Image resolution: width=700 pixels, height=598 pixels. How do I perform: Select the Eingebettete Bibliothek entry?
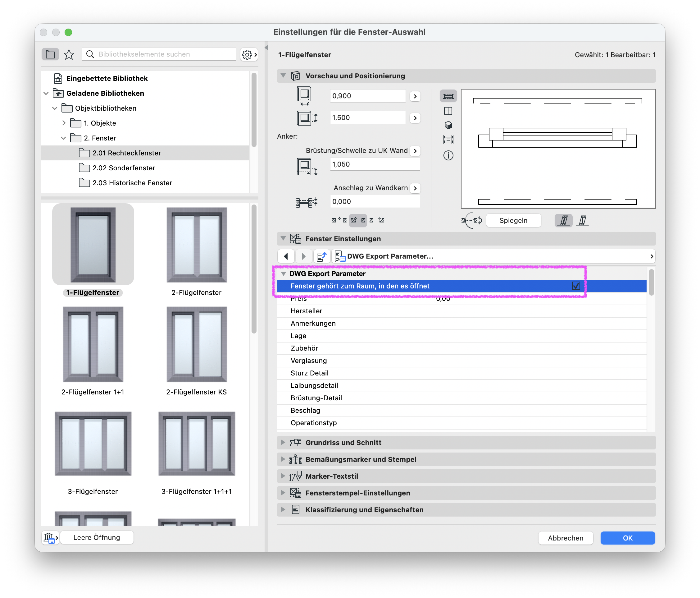107,78
